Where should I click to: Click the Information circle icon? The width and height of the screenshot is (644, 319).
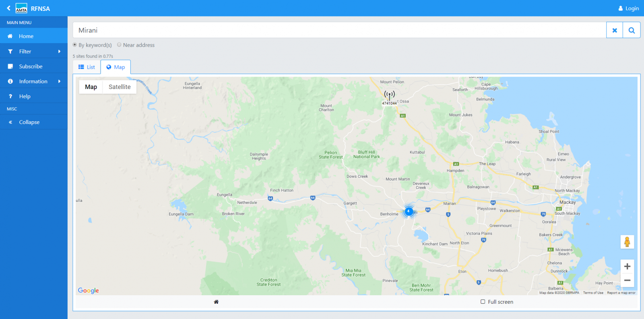click(10, 81)
